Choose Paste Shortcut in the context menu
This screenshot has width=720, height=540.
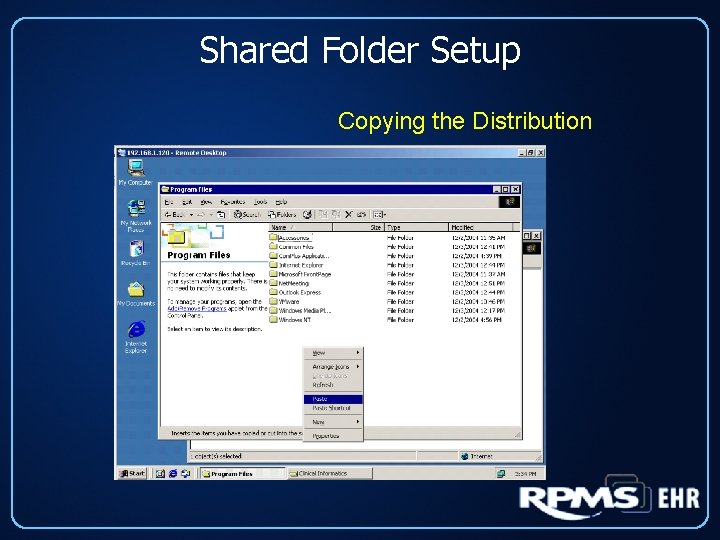tap(333, 408)
